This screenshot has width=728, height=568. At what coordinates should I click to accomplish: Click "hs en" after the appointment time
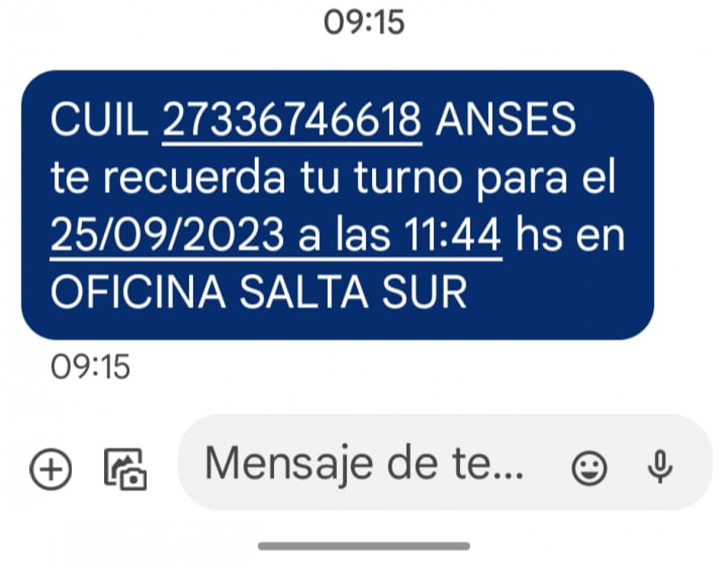(x=571, y=236)
